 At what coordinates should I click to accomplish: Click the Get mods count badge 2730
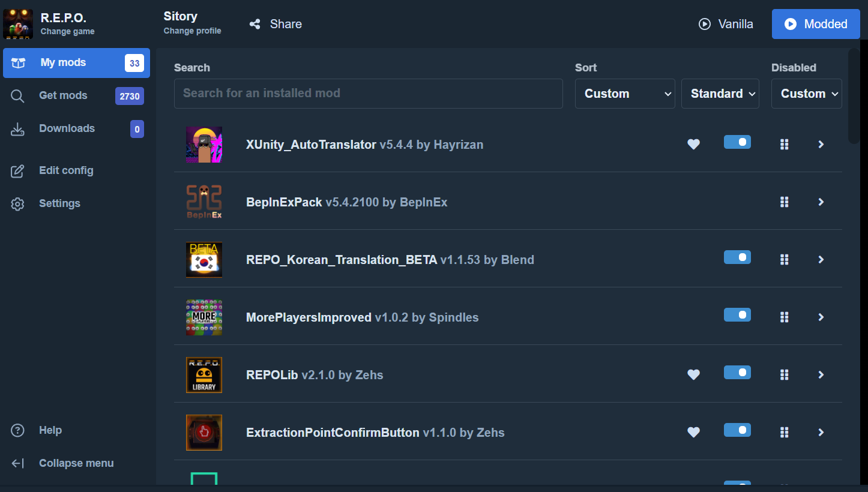[x=130, y=96]
